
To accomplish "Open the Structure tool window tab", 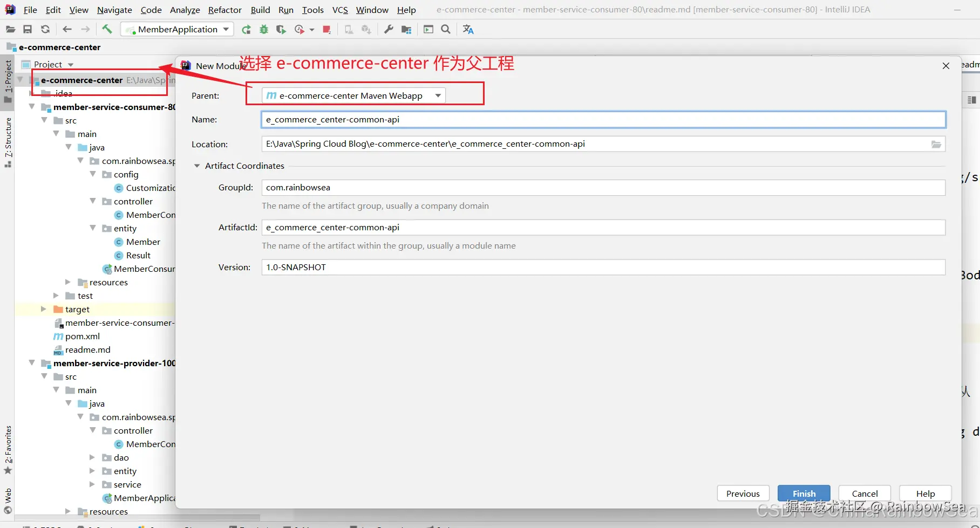I will click(x=8, y=141).
